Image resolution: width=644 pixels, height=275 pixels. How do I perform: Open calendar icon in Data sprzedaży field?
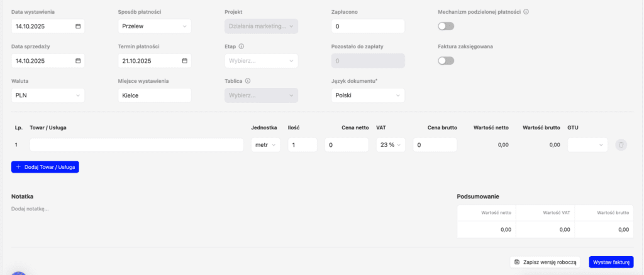[x=78, y=61]
